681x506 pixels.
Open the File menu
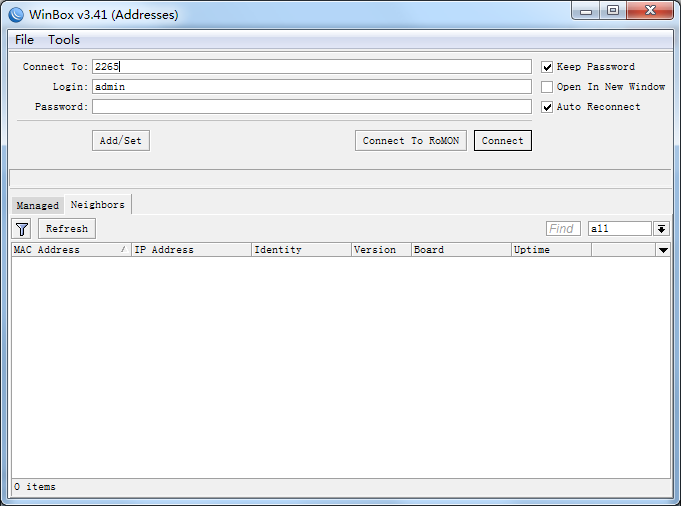[24, 40]
